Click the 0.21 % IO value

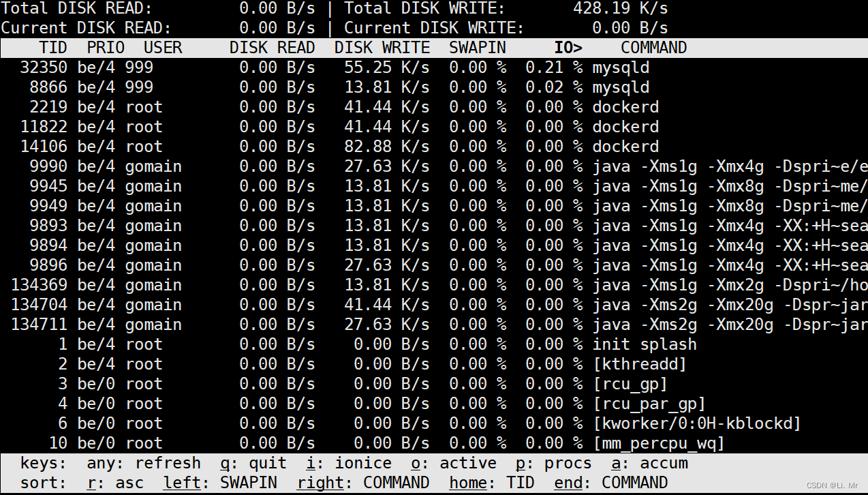tap(555, 67)
